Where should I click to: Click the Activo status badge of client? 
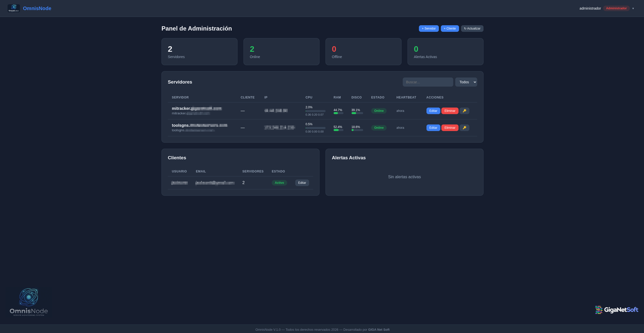[279, 183]
